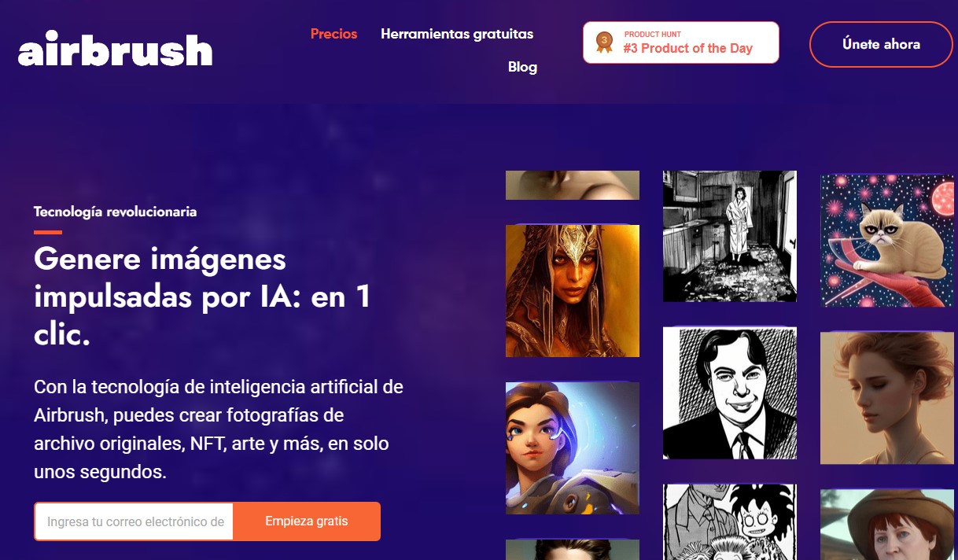The image size is (958, 560).
Task: Go to the Blog page
Action: click(522, 67)
